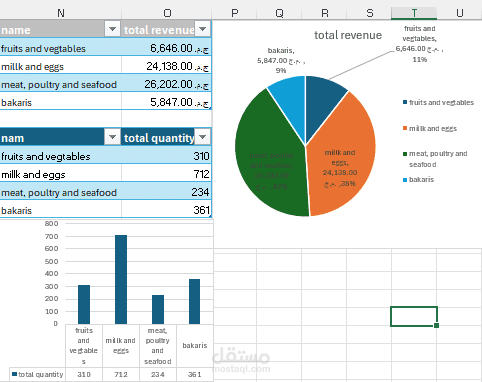
Task: Select 'meat, poultry and seafood' cell in revenue table
Action: coord(61,84)
